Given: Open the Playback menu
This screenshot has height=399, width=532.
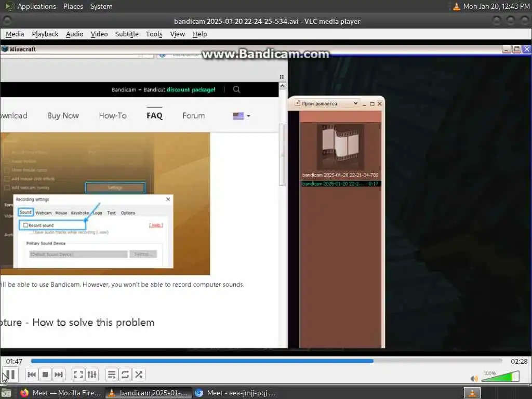Looking at the screenshot, I should pos(45,34).
